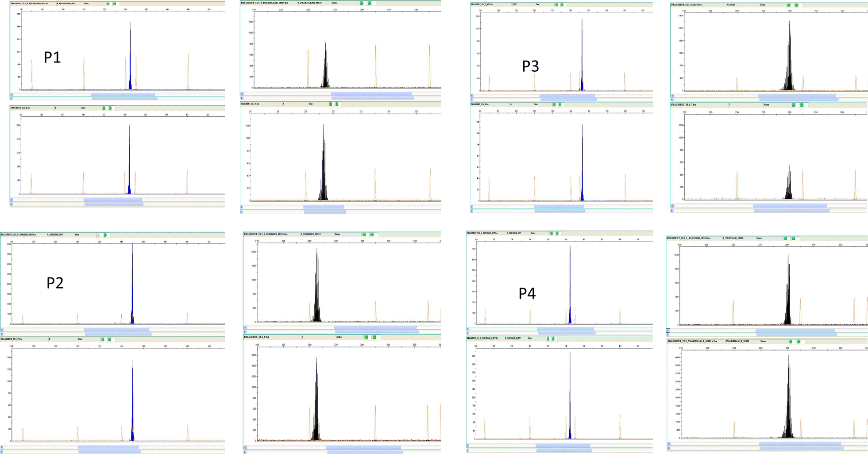868x454 pixels.
Task: Click second green flag in FRAGMENT_SL5_6.fsa panel header
Action: point(374,337)
